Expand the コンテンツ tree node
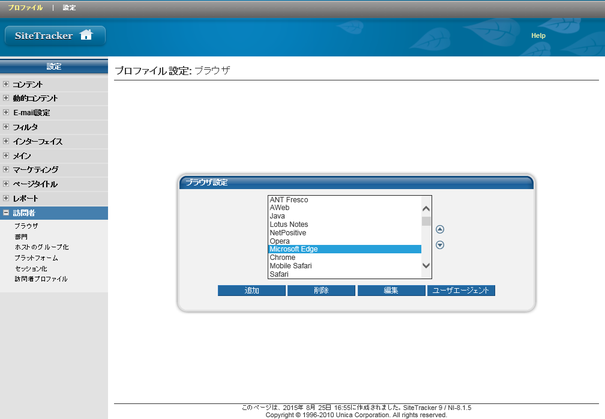Screen dimensions: 605x419 [6, 84]
